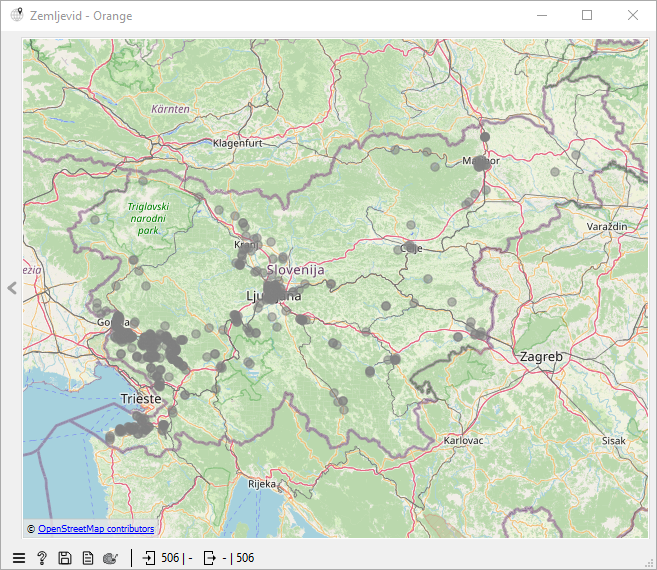Screen dimensions: 657x570
Task: Select the data point cluster near Maribor
Action: (x=481, y=162)
